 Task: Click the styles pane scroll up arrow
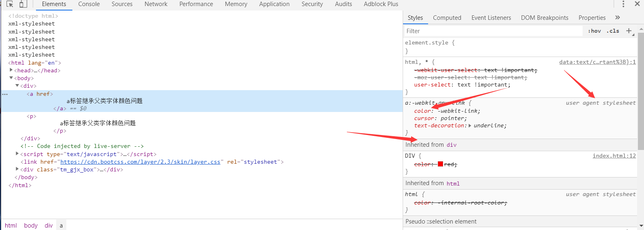(x=641, y=29)
